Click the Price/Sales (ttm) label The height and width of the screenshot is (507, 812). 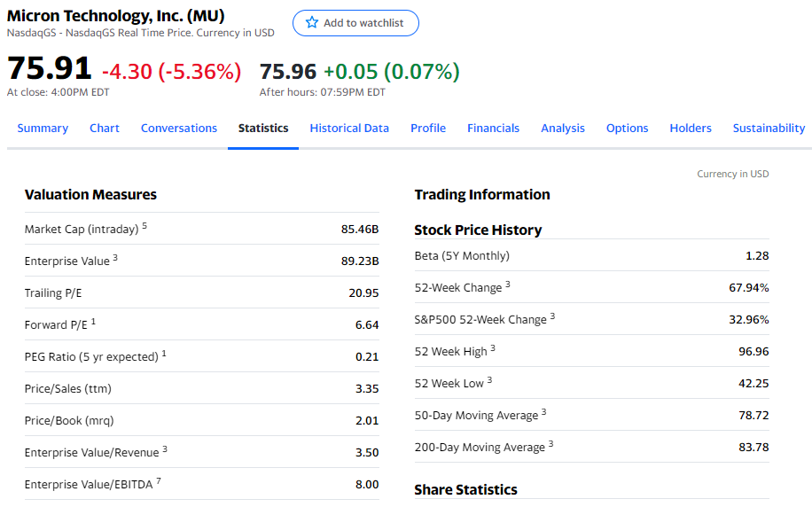pos(68,388)
